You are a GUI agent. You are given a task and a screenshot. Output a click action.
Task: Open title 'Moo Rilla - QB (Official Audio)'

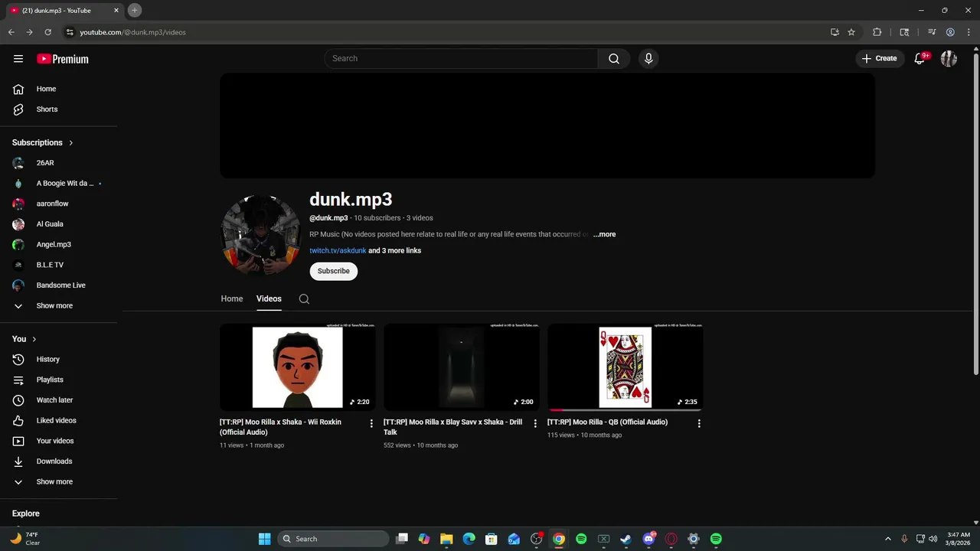[x=607, y=422]
